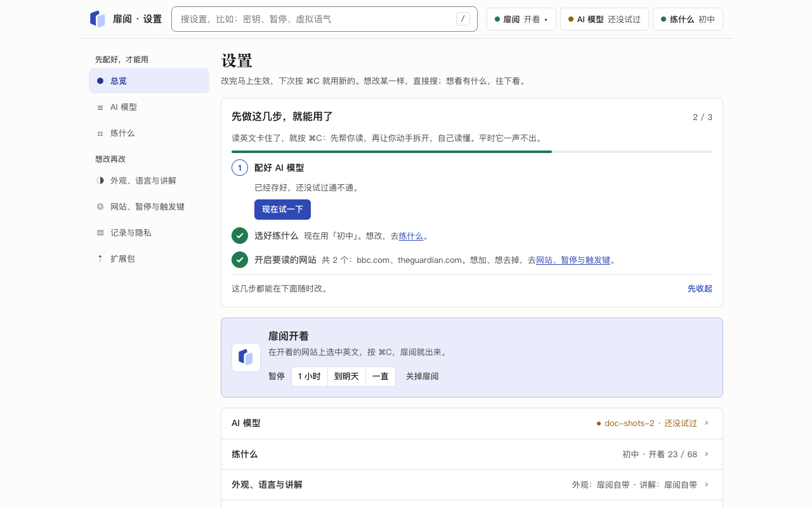Click 这几步都能在下面随时改 note

[x=280, y=288]
